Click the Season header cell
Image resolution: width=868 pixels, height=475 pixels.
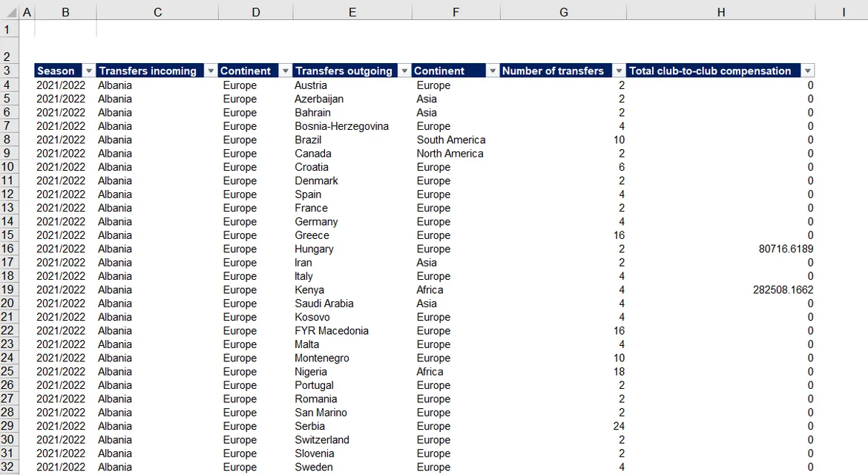pos(56,71)
